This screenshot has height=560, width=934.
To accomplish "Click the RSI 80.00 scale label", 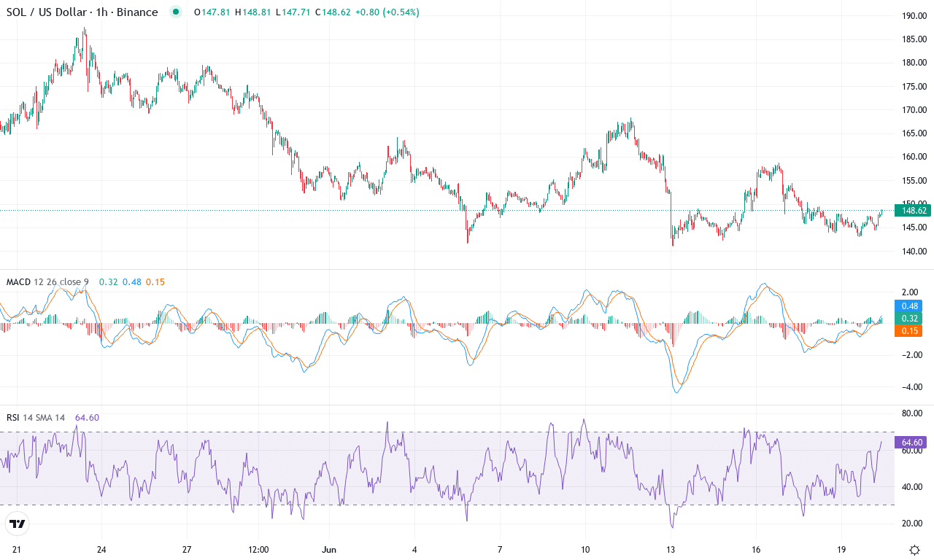I will click(x=912, y=413).
